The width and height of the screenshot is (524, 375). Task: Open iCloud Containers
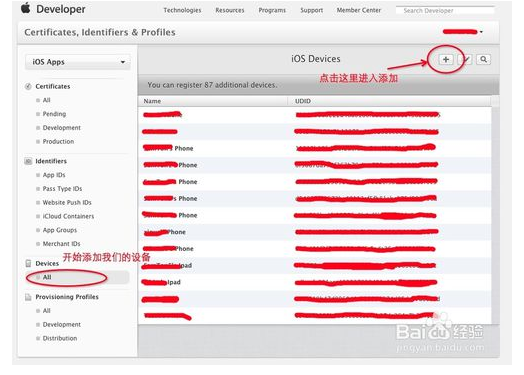(68, 216)
